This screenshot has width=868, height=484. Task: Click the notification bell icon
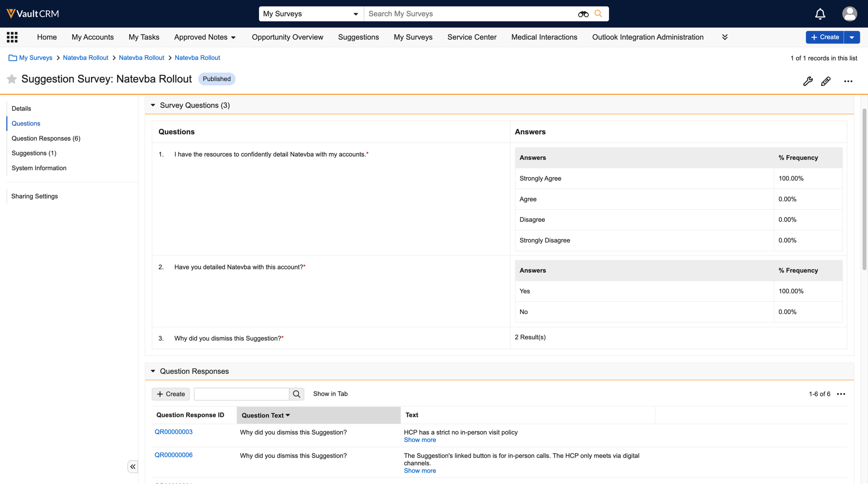(x=820, y=14)
